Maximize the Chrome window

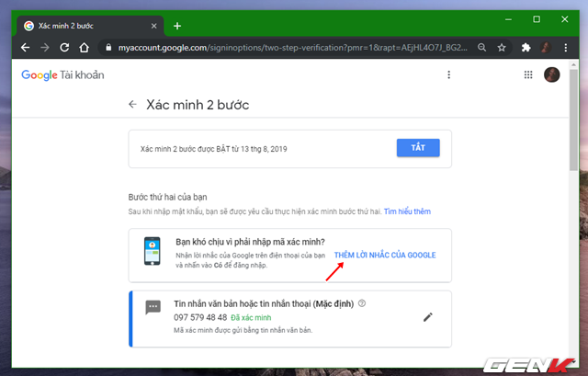(x=537, y=19)
